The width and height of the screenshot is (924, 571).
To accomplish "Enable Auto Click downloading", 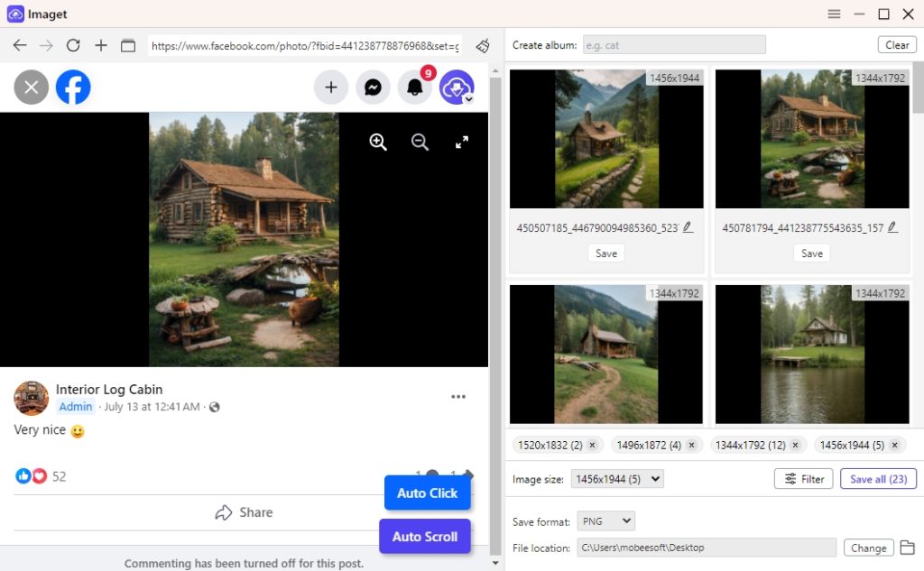I will pyautogui.click(x=427, y=493).
